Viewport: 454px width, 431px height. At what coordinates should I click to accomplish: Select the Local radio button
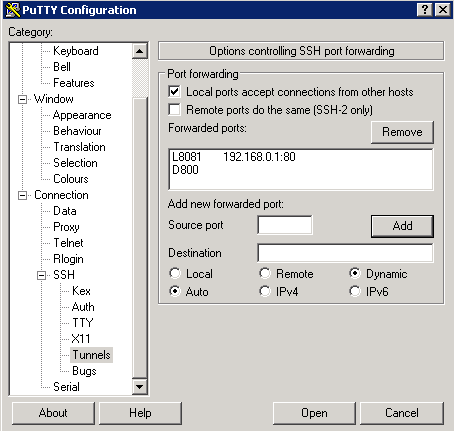tap(175, 273)
